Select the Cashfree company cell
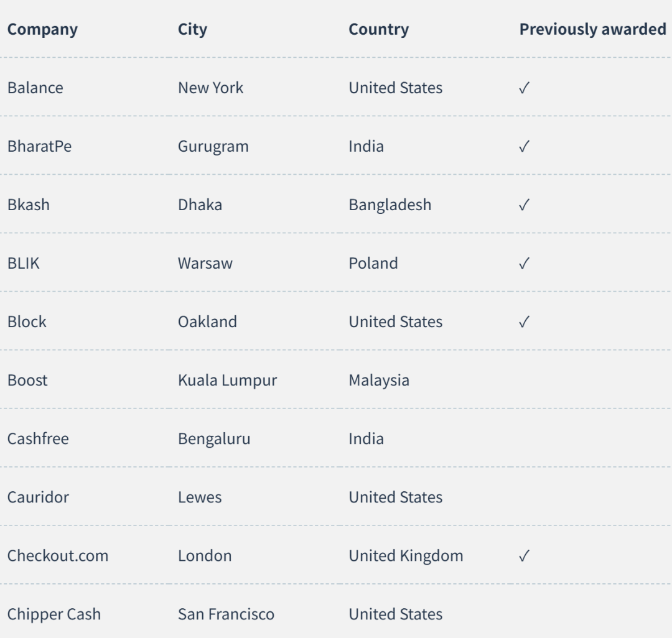This screenshot has height=638, width=672. point(38,438)
